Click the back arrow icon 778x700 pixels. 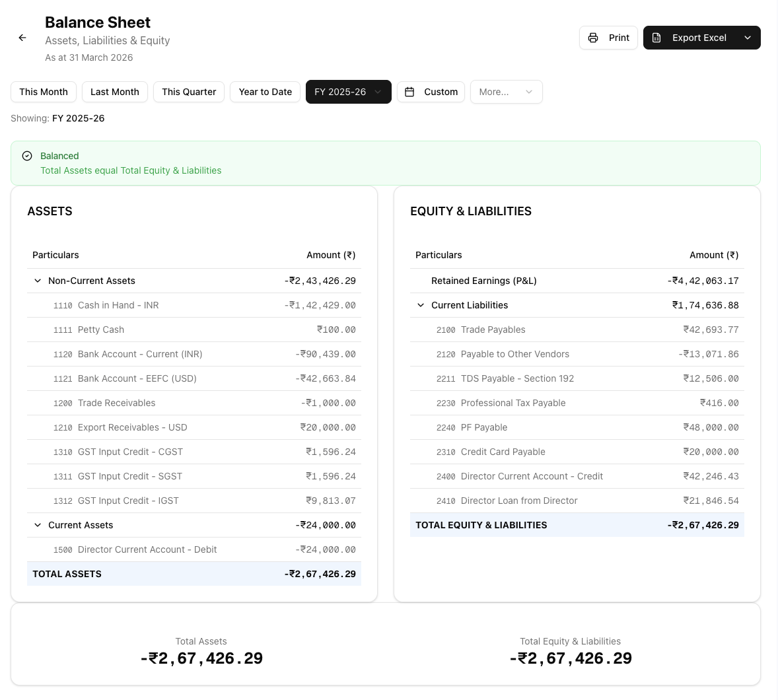(x=22, y=38)
